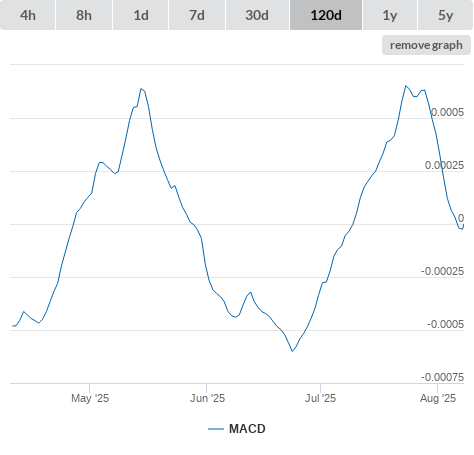This screenshot has height=455, width=474.
Task: Choose the 1d range tab
Action: (x=141, y=15)
